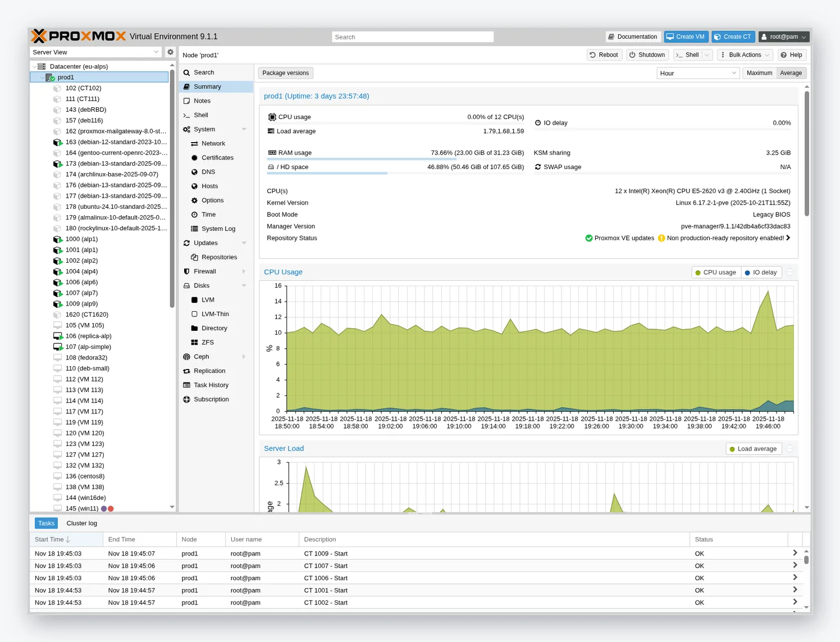Click the Certificates icon
The width and height of the screenshot is (840, 642).
[194, 158]
